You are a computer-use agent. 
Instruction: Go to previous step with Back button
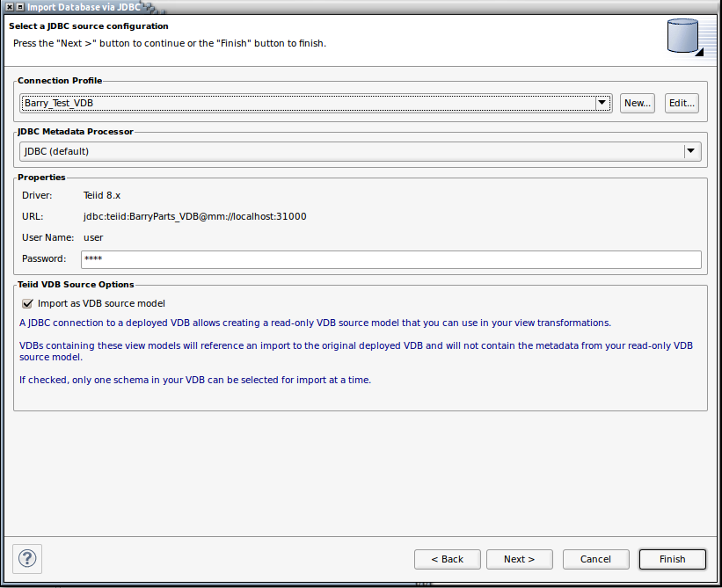(448, 559)
